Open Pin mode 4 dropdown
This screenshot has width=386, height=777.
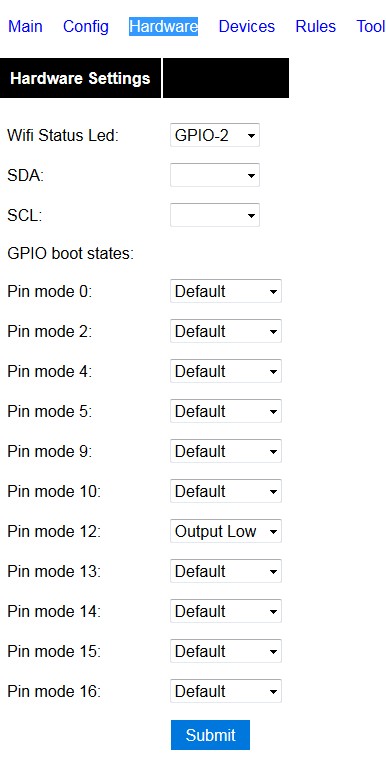point(226,372)
